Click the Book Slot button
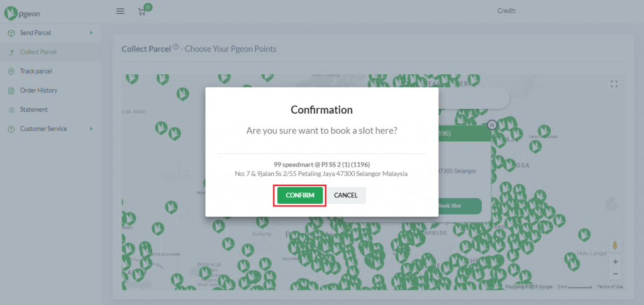This screenshot has width=644, height=305. coord(450,206)
